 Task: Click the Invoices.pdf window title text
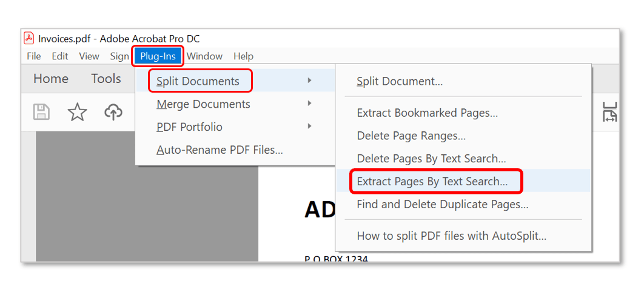coord(119,39)
